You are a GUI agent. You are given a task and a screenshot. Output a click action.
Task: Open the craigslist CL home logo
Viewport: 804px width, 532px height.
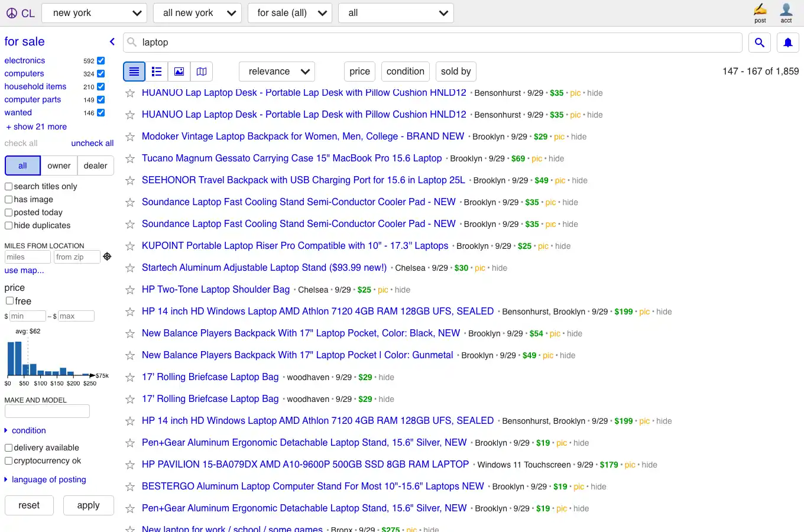pyautogui.click(x=20, y=13)
